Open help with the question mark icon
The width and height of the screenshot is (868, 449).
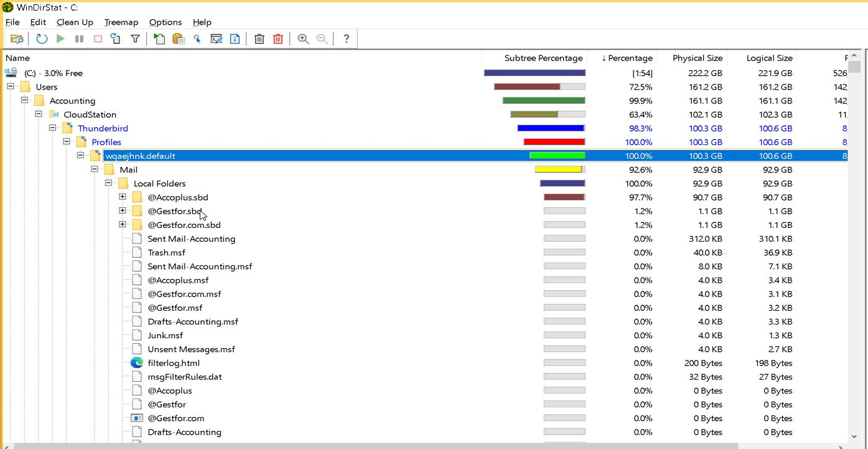tap(347, 39)
